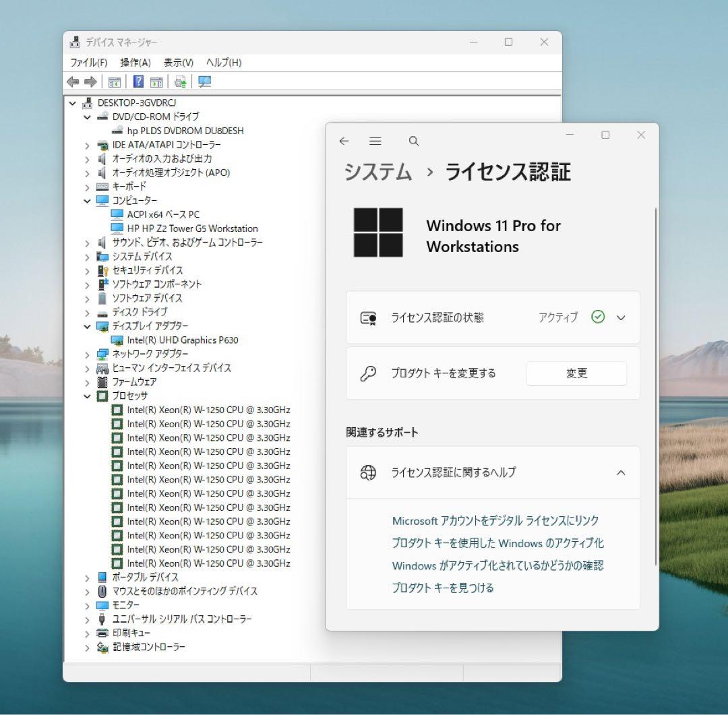Click the オーディオの入力および出力 speaker icon
The image size is (728, 715).
click(x=102, y=159)
